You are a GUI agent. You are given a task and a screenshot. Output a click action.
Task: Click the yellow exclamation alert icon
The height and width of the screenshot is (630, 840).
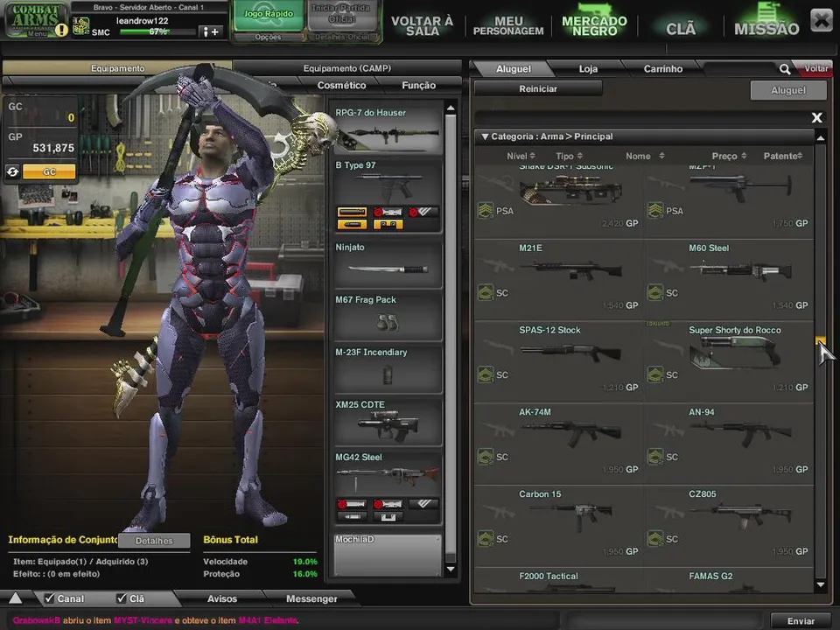click(61, 30)
